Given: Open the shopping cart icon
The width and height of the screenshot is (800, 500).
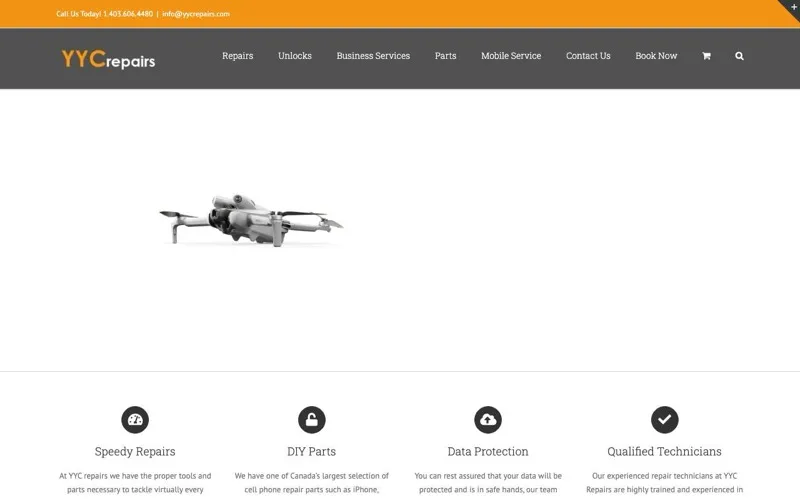Looking at the screenshot, I should (x=706, y=56).
